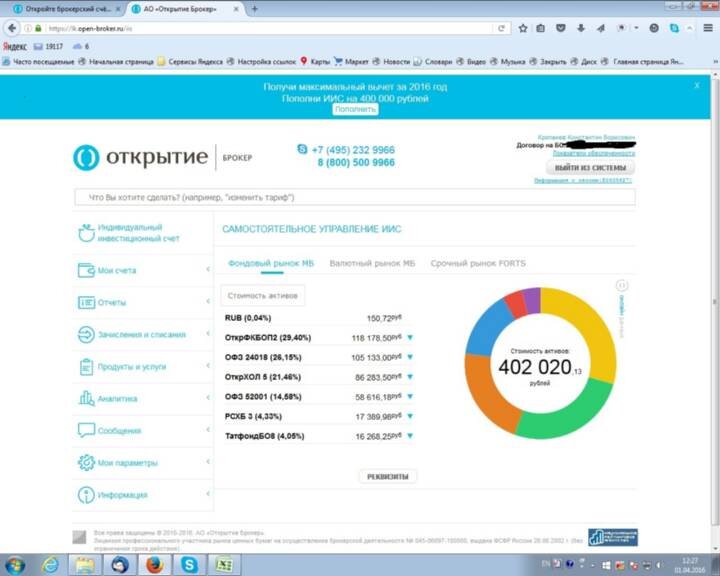
Task: Expand ОткрФКБОП2 row dropdown arrow
Action: pos(410,337)
